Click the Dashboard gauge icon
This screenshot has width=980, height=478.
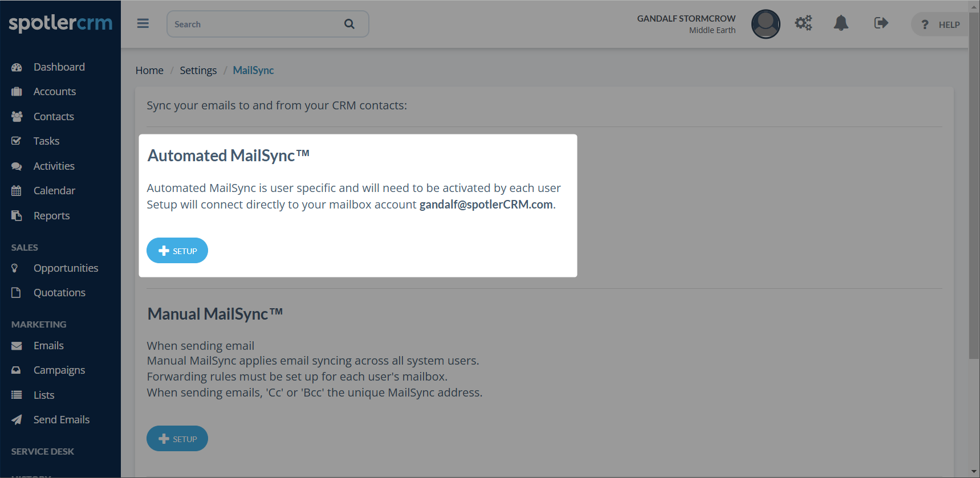17,67
